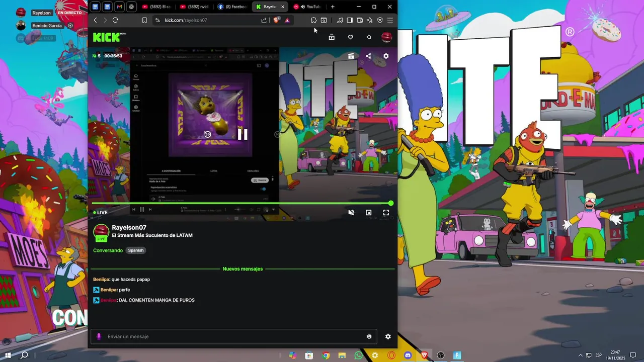Screen dimensions: 644x362
Task: Open a new browser tab
Action: [333, 7]
